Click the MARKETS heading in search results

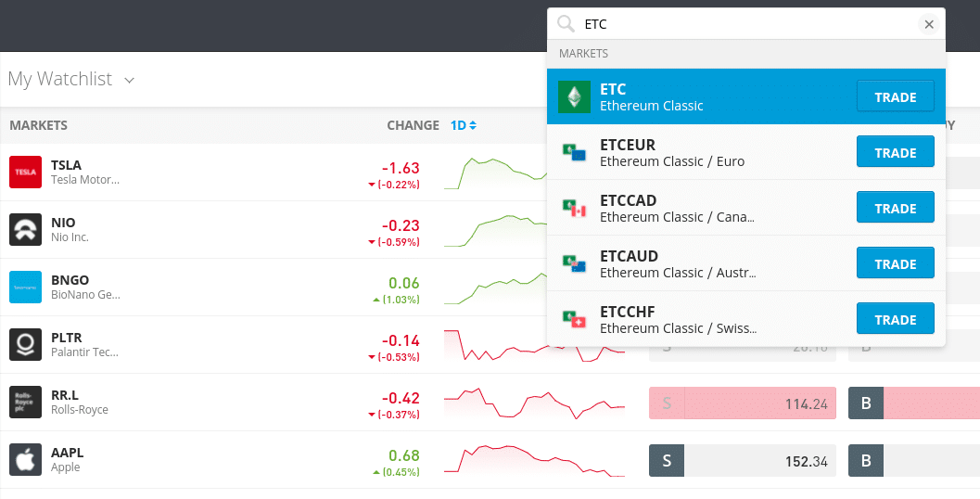583,54
